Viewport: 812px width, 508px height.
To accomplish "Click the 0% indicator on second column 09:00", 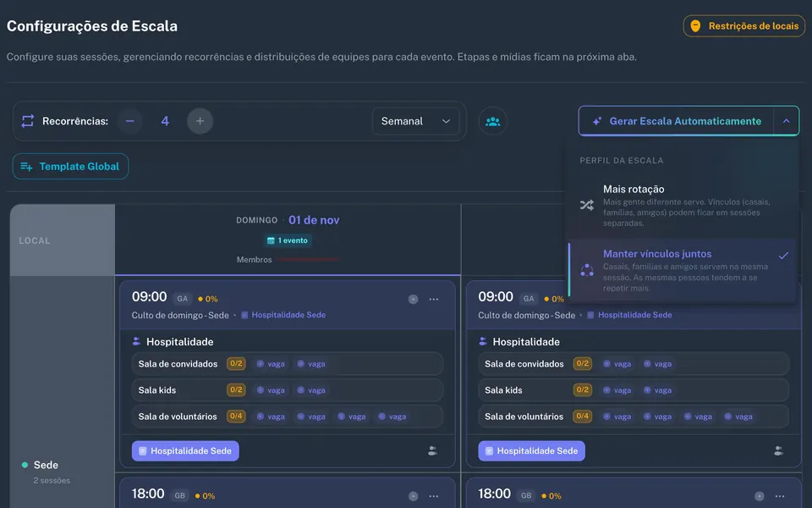I will tap(554, 299).
